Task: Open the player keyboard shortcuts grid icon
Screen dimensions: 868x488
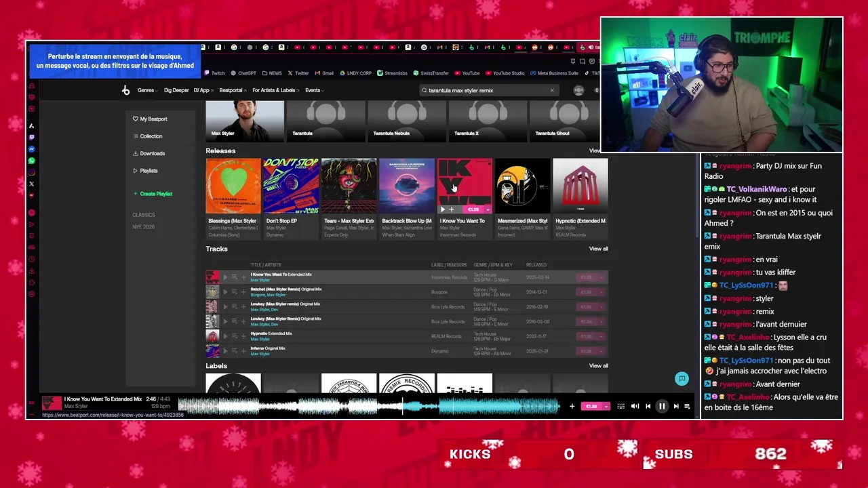Action: pos(620,406)
